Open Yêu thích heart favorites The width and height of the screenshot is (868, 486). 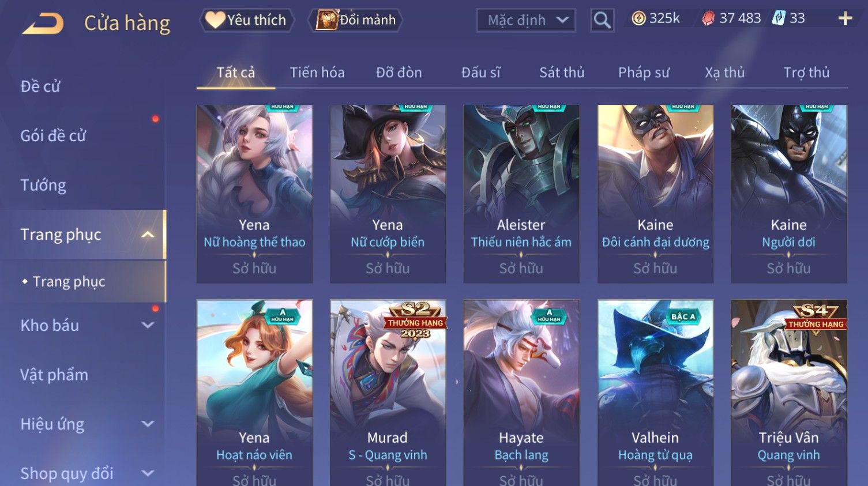(x=246, y=20)
